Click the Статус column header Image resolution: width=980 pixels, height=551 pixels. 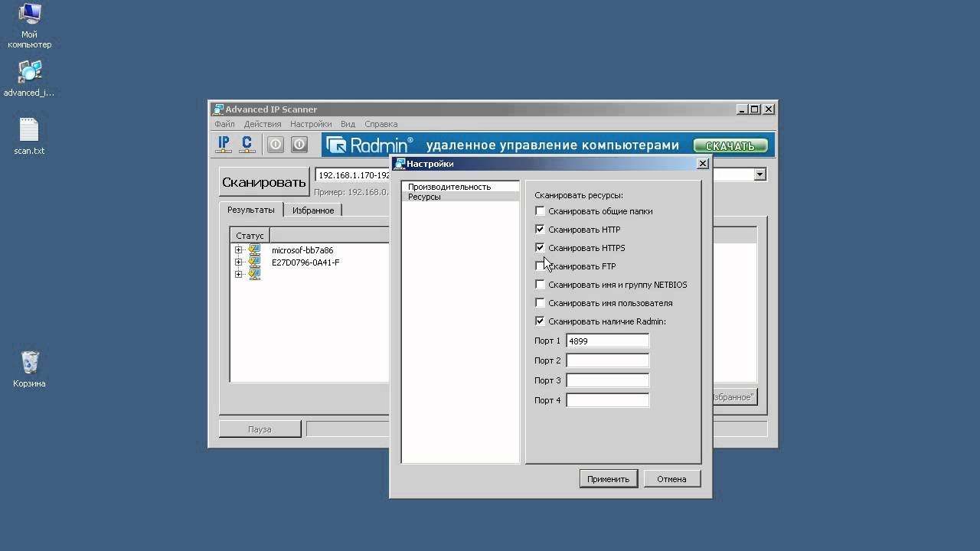coord(250,236)
